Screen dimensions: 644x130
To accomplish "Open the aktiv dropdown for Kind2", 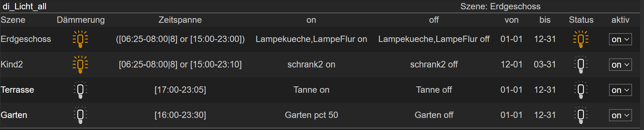I will pos(620,65).
